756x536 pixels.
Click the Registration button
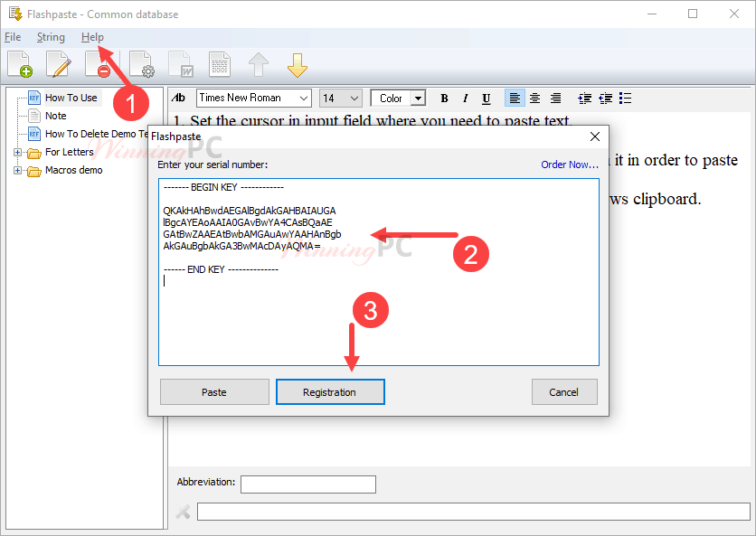[330, 392]
